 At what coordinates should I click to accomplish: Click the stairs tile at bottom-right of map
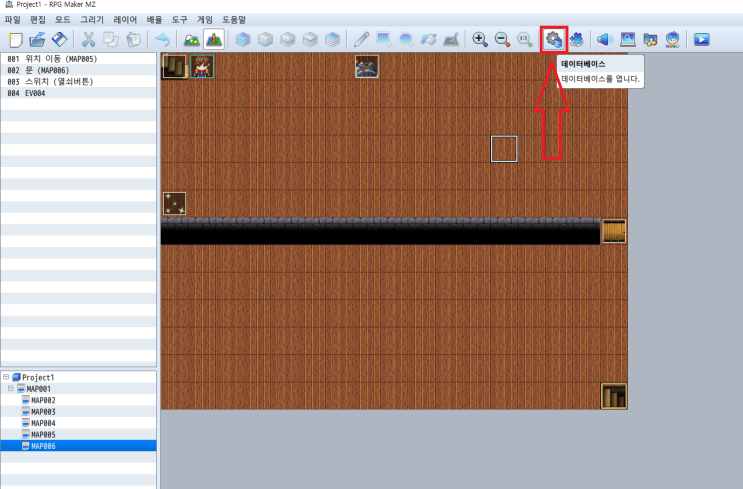click(614, 396)
